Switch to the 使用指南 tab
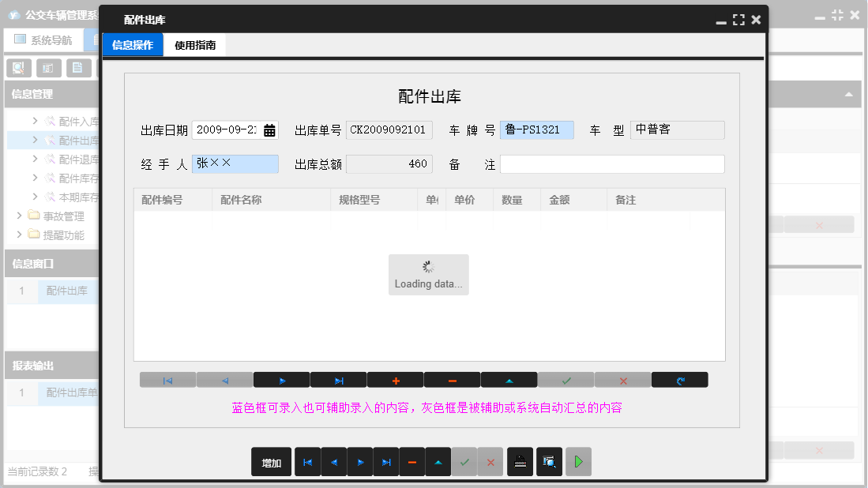Screen dimensions: 868x488 point(196,45)
